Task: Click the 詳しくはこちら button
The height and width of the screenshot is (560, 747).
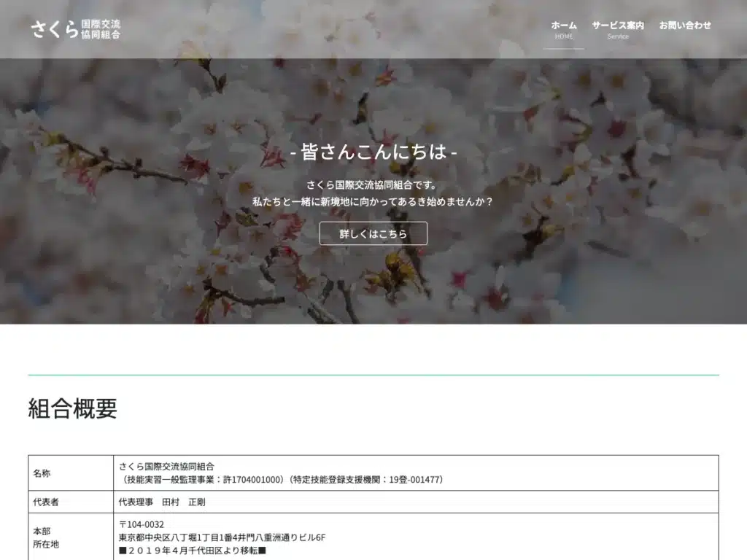Action: [x=373, y=233]
